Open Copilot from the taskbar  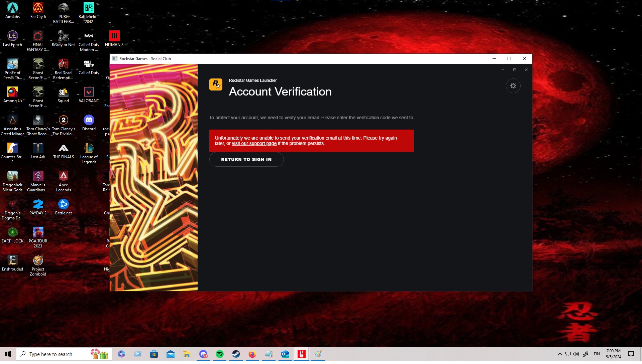click(x=121, y=354)
